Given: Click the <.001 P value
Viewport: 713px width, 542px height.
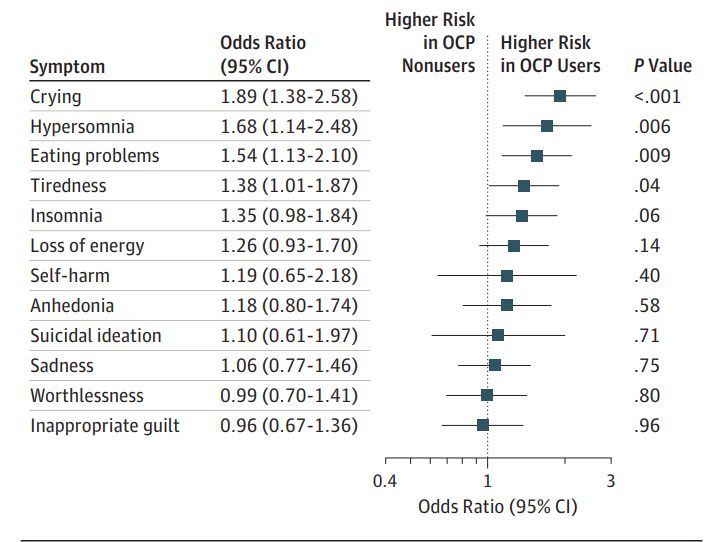Looking at the screenshot, I should click(x=656, y=97).
